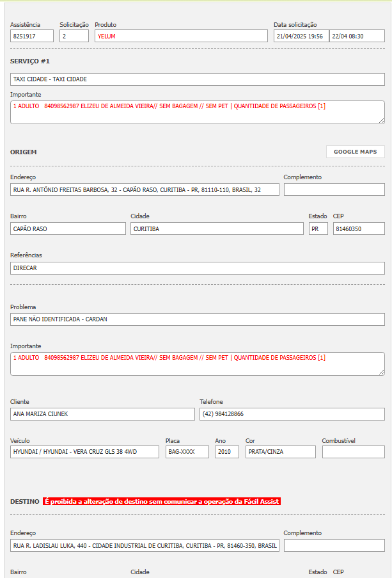
Task: Click the Google Maps button
Action: coord(355,152)
